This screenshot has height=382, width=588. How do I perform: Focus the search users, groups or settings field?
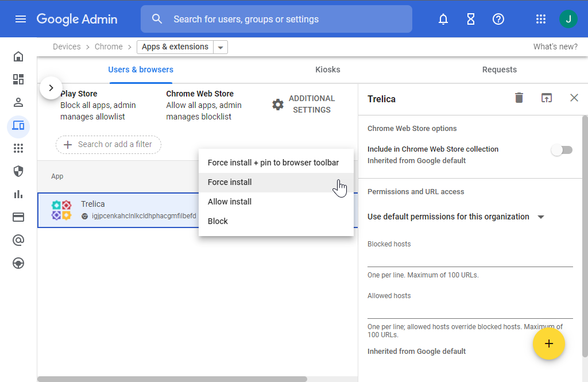(x=276, y=19)
